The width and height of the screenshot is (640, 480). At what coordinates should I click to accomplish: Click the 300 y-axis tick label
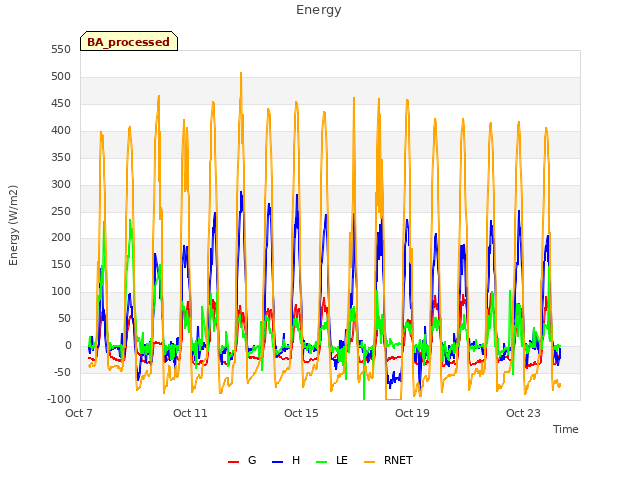[61, 184]
